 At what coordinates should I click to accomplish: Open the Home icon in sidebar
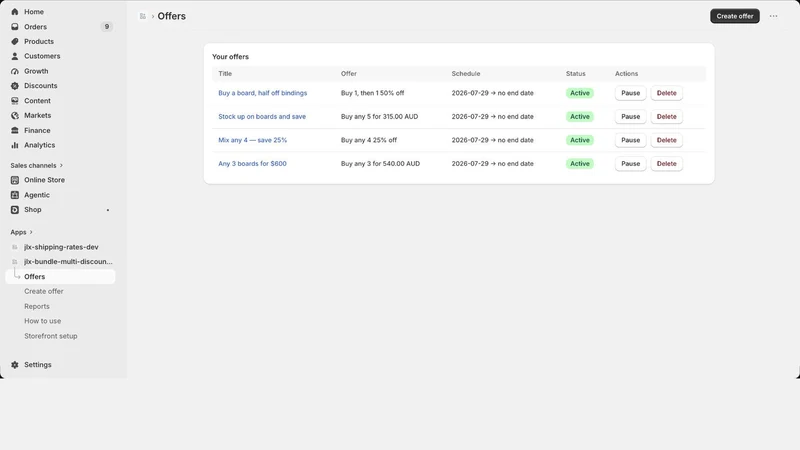point(15,12)
